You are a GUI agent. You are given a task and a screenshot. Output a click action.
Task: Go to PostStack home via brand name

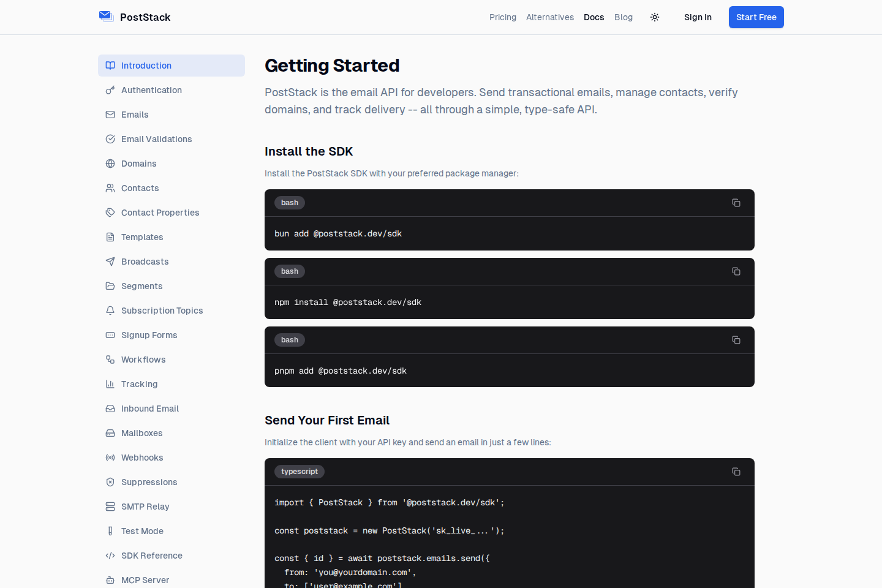coord(145,17)
